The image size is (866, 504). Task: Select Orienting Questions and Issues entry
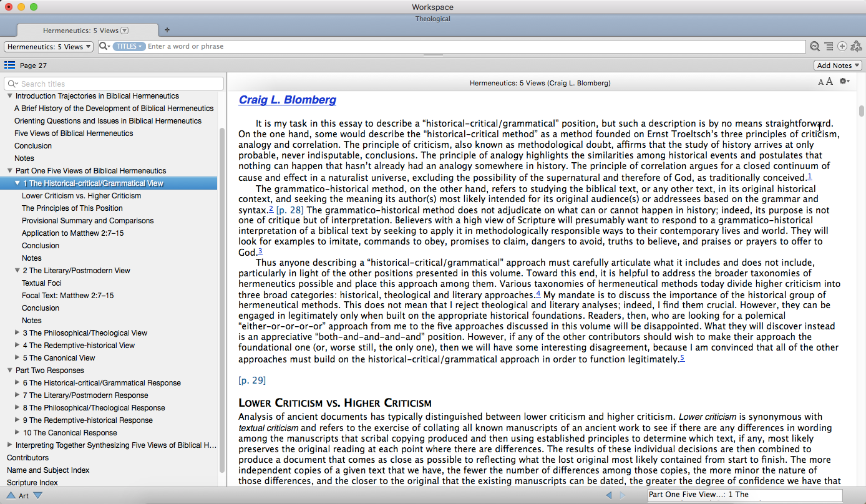[x=108, y=121]
